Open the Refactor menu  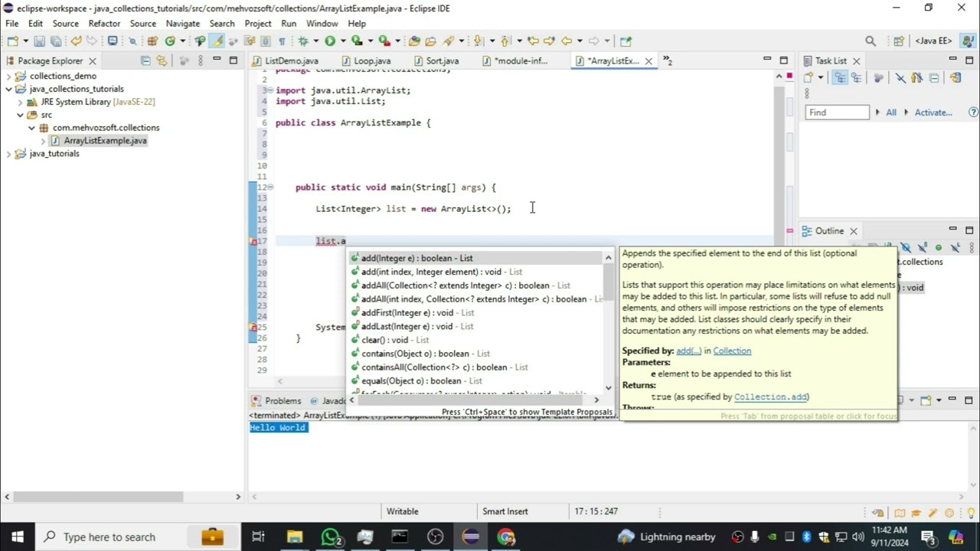(x=104, y=24)
